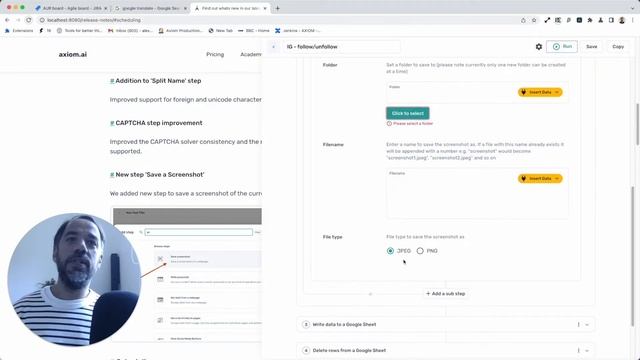Click the browser forward arrow
640x360 pixels.
[18, 20]
